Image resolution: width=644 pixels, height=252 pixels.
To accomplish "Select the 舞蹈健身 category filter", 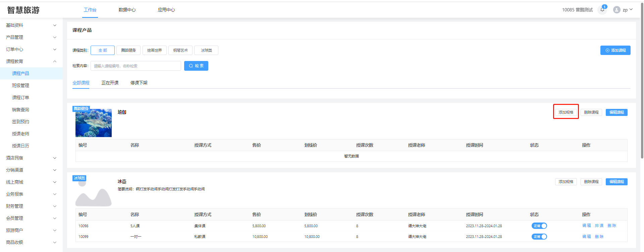I will (x=128, y=50).
